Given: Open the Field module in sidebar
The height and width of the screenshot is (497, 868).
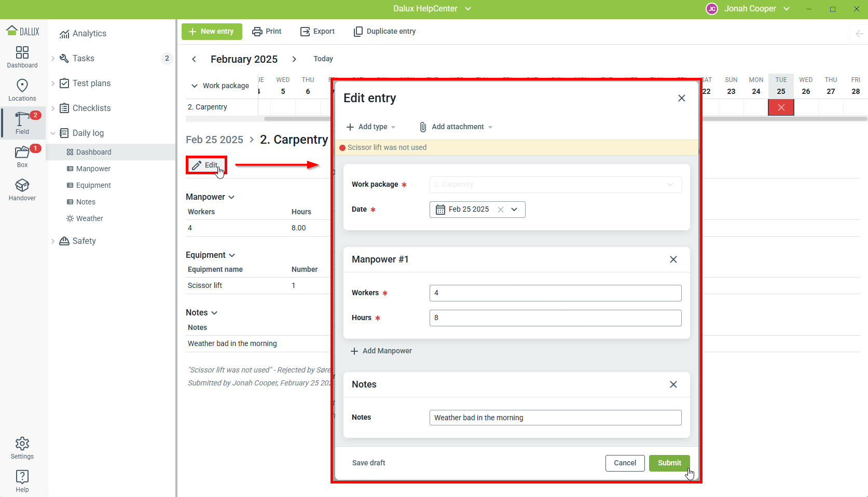Looking at the screenshot, I should [x=22, y=123].
